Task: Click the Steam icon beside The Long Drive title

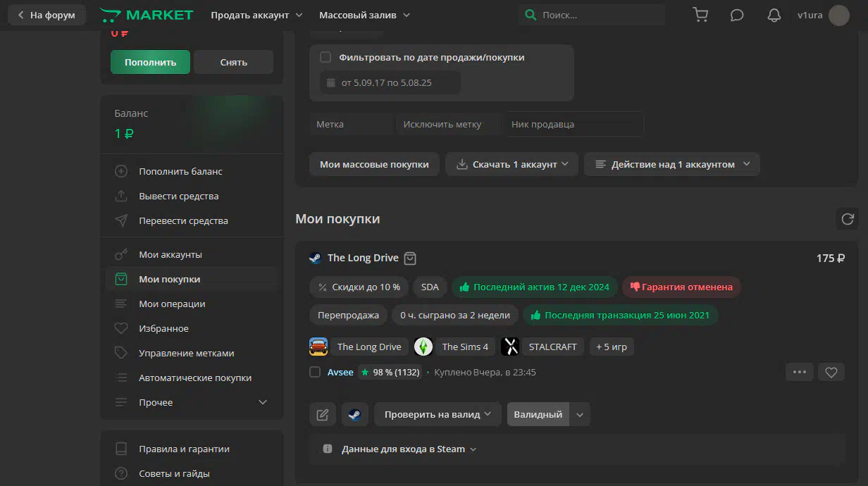Action: click(x=315, y=258)
